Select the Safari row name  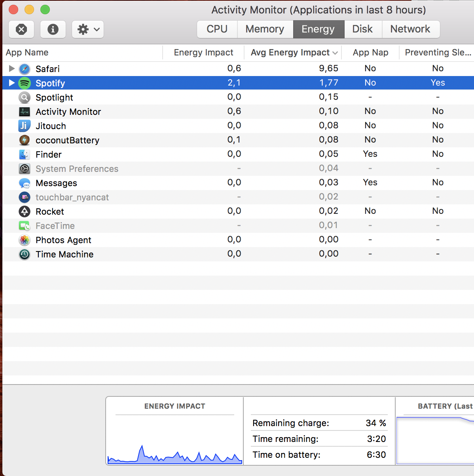point(47,69)
